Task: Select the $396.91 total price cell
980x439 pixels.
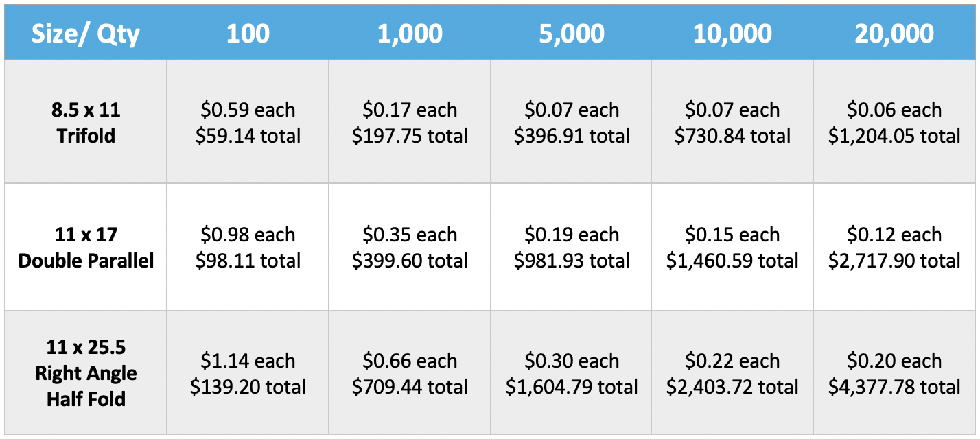Action: [x=571, y=122]
